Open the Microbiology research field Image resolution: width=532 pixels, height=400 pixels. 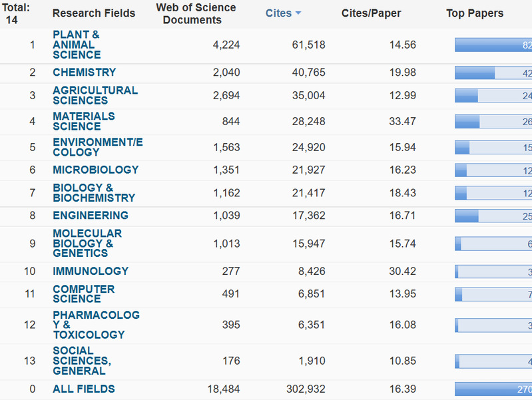(95, 170)
